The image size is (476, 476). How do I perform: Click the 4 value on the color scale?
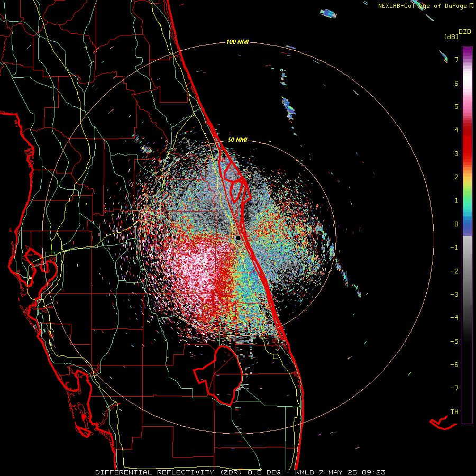click(456, 130)
